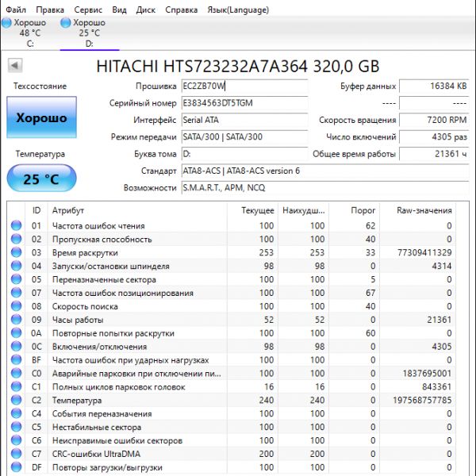Click status circle for attribute 07
The image size is (476, 476).
click(16, 293)
